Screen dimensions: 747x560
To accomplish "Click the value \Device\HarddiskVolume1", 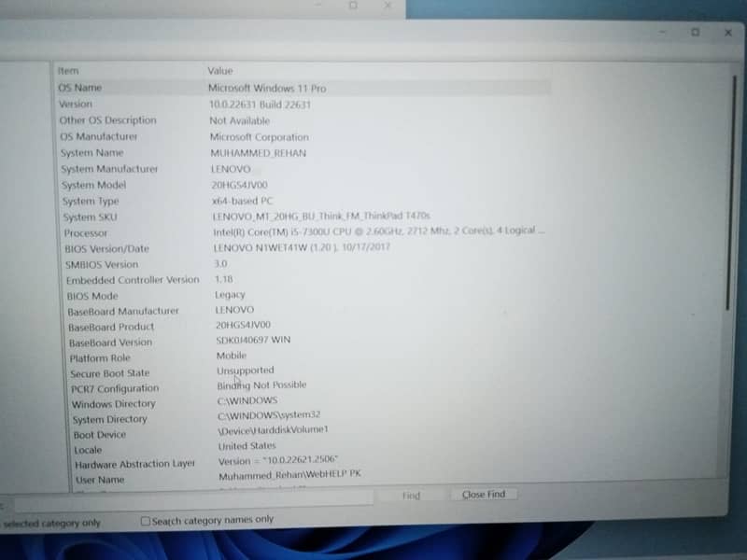I will (273, 429).
